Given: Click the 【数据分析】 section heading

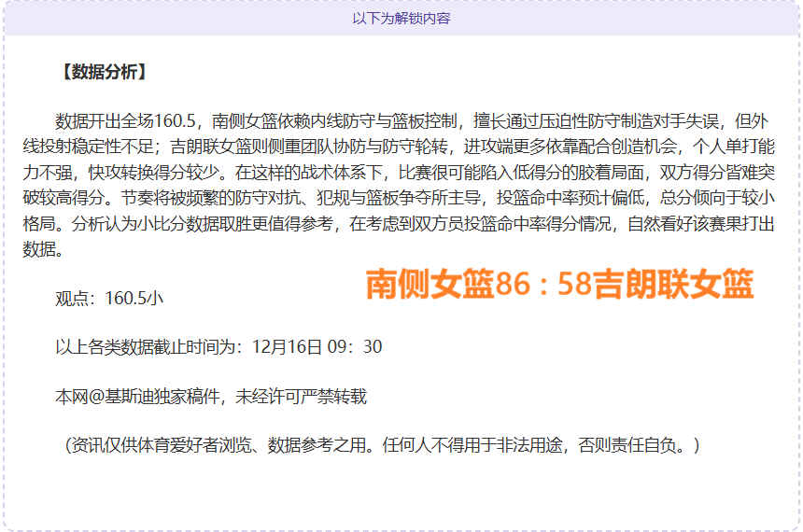Looking at the screenshot, I should tap(102, 73).
